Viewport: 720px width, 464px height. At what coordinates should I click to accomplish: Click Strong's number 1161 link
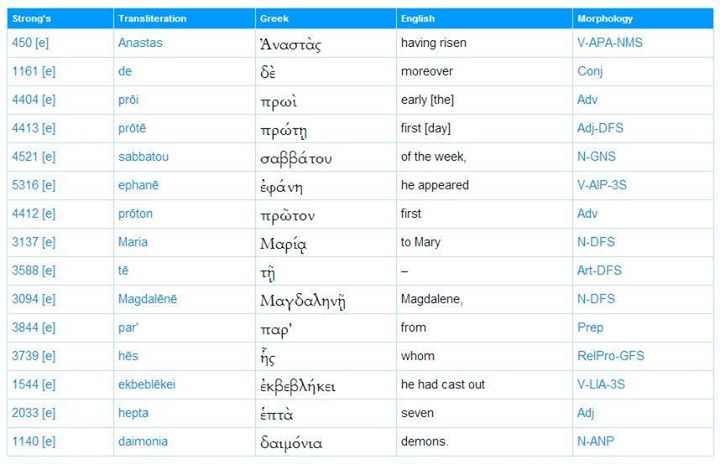[24, 72]
